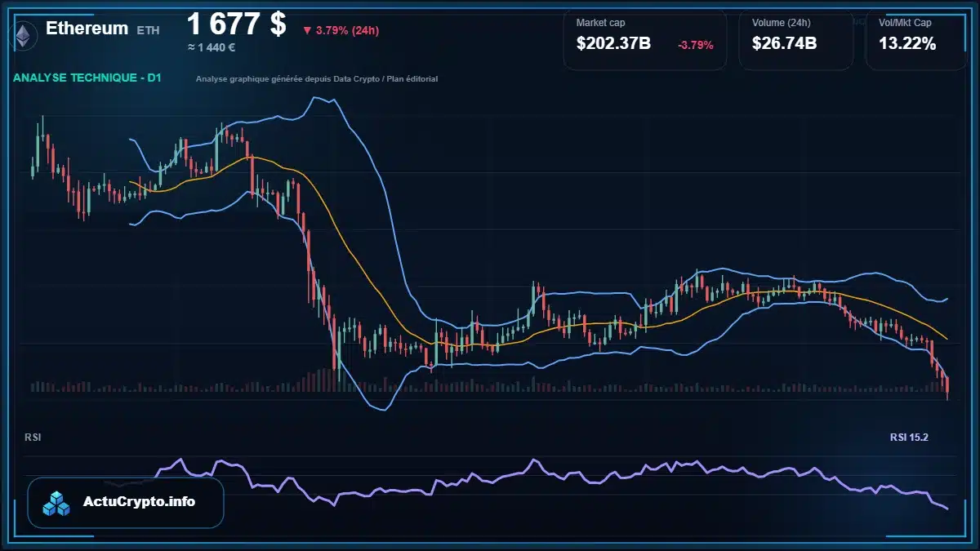
Task: Click the Analyse graphique générée subtitle
Action: 317,79
